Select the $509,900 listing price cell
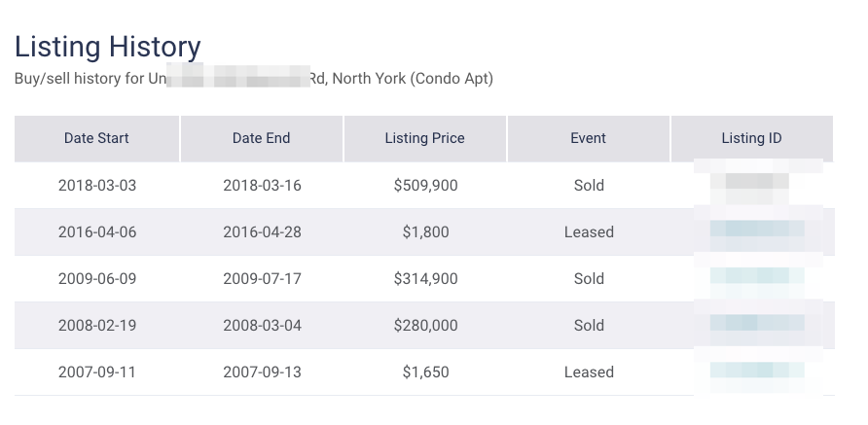Viewport: 868px width, 425px height. [425, 186]
